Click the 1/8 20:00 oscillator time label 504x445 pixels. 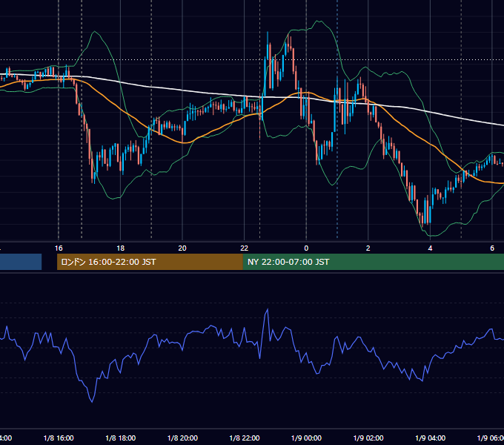(182, 438)
